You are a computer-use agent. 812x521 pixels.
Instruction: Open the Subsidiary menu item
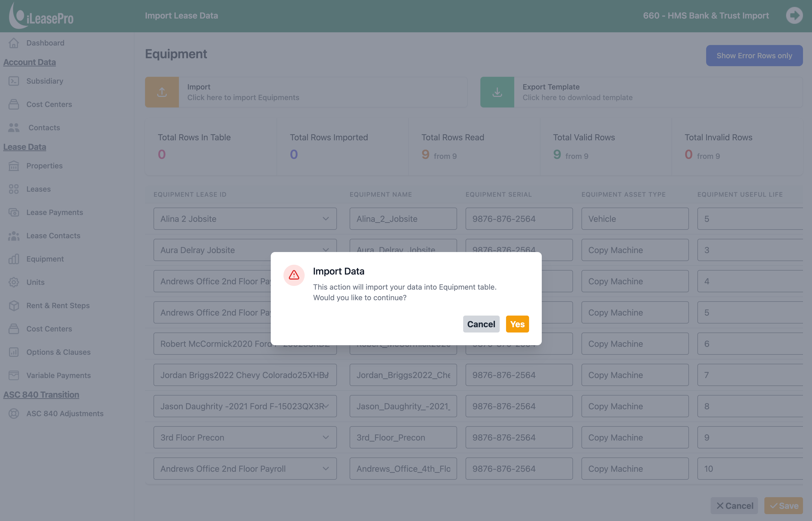tap(45, 81)
